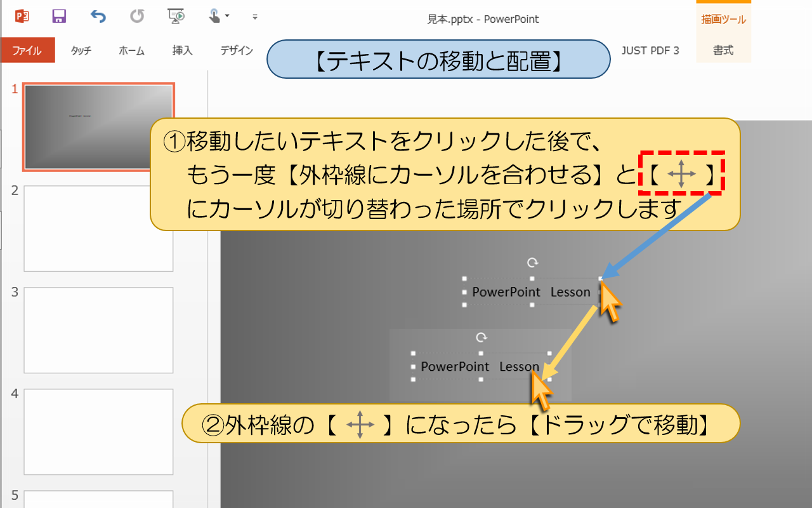812x508 pixels.
Task: Undo the last action
Action: click(x=98, y=16)
